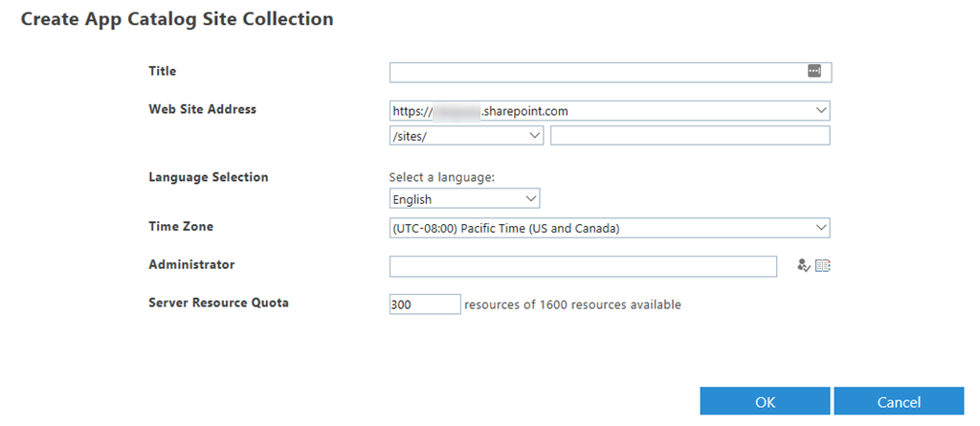Expand the sharepoint.com domain dropdown
This screenshot has height=426, width=980.
pos(821,111)
